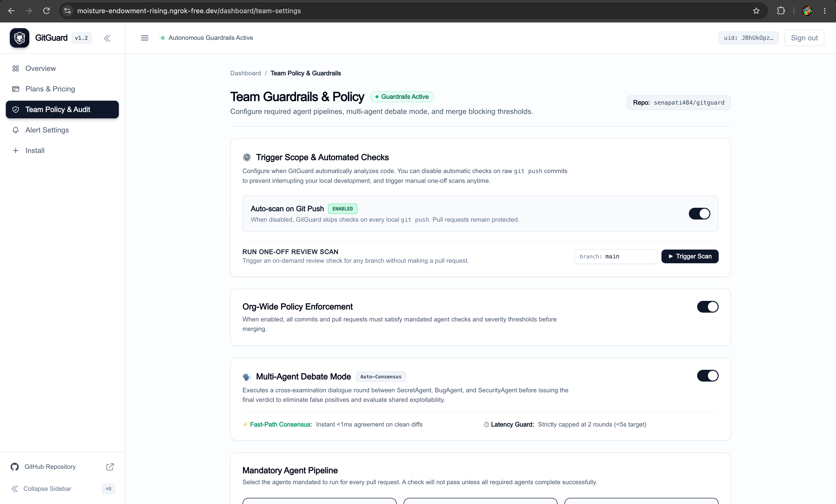This screenshot has width=836, height=504.
Task: Toggle Multi-Agent Debate Mode switch
Action: coord(708,376)
